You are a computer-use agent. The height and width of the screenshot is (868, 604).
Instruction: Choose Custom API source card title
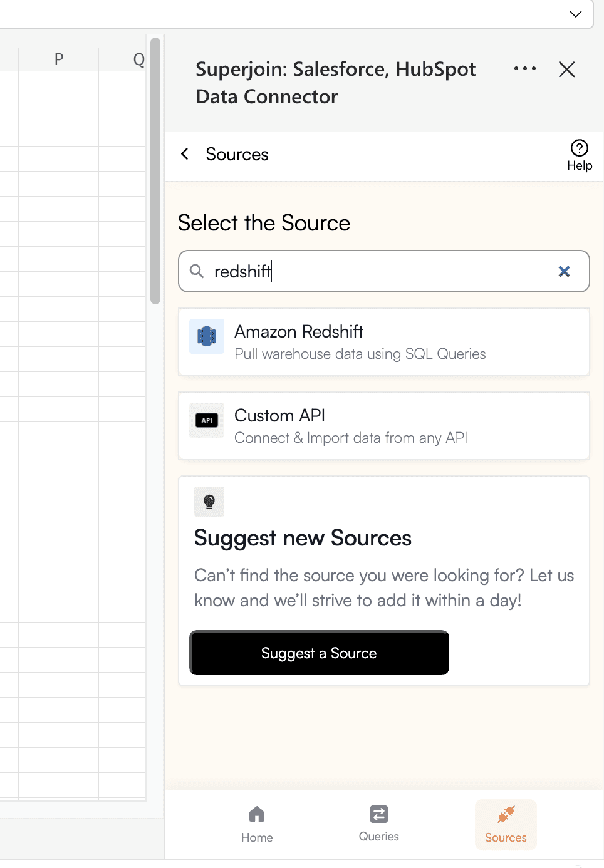pos(279,415)
